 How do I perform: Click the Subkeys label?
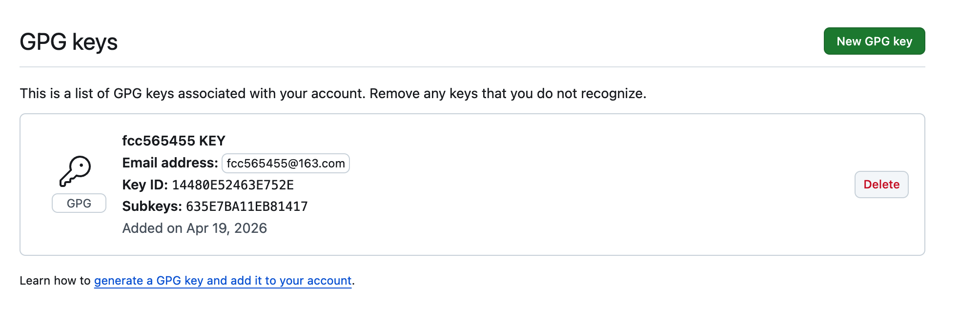(152, 206)
